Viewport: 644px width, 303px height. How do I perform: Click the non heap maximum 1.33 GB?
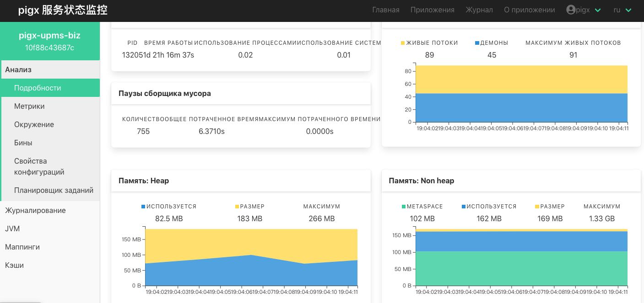point(602,218)
